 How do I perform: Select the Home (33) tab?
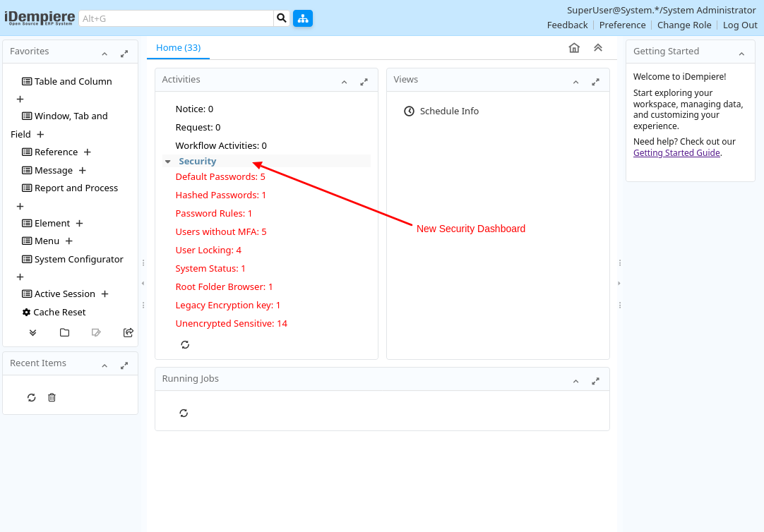click(x=178, y=48)
